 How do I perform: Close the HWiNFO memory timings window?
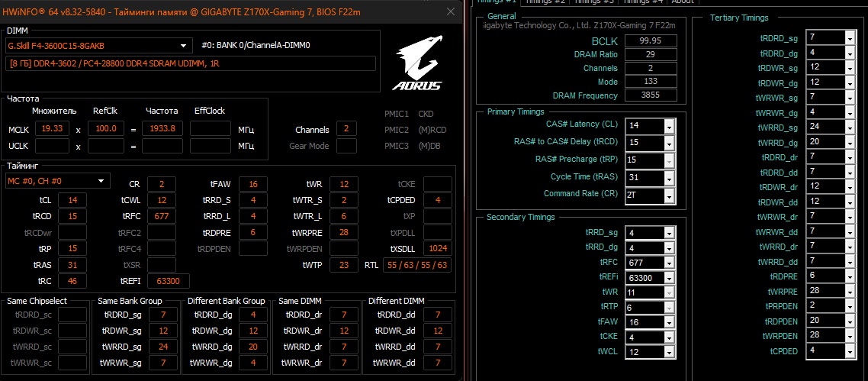point(451,11)
